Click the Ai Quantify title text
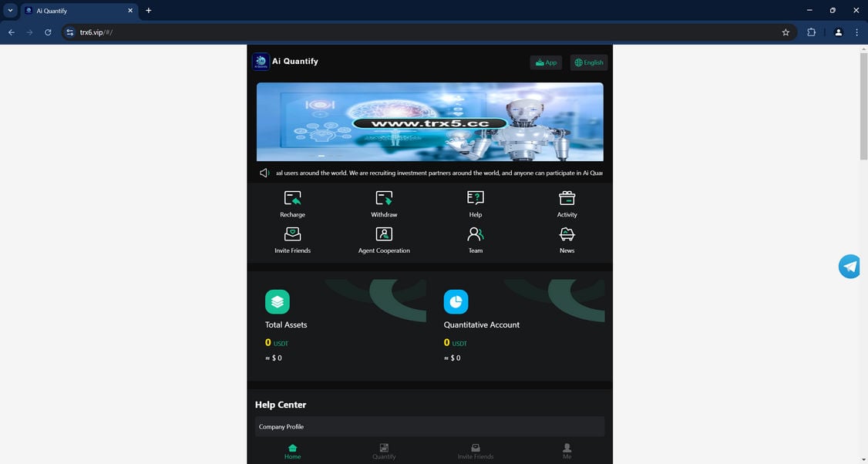Image resolution: width=868 pixels, height=464 pixels. pos(295,62)
